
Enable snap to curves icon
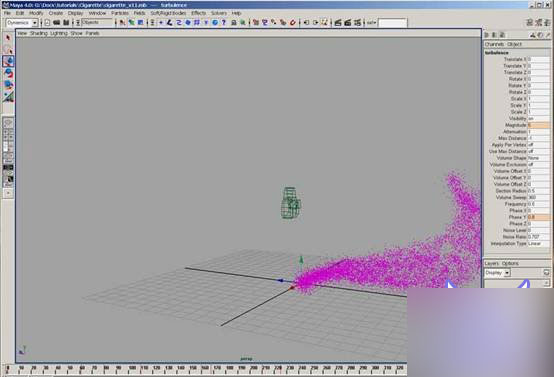(x=265, y=23)
